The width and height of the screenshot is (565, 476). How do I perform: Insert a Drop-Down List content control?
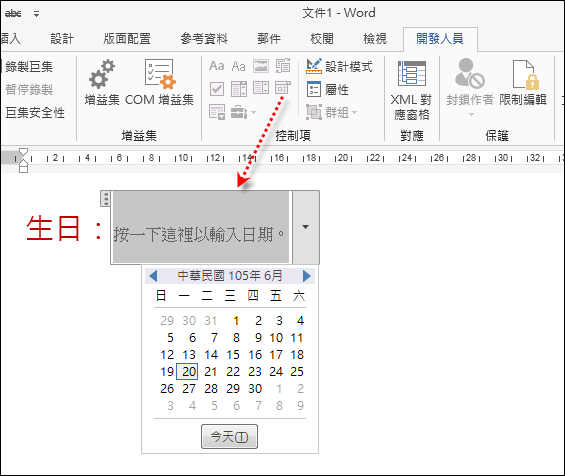[261, 88]
